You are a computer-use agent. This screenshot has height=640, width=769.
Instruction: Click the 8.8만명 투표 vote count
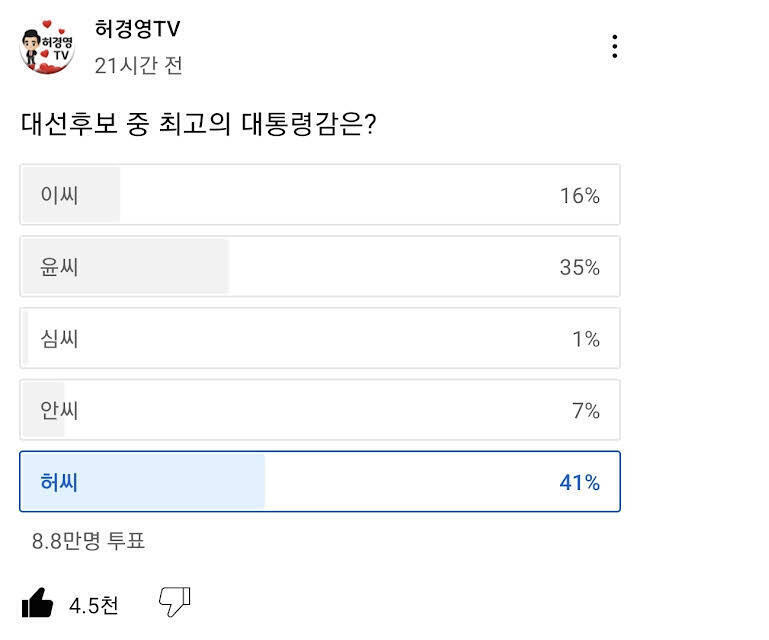[89, 541]
